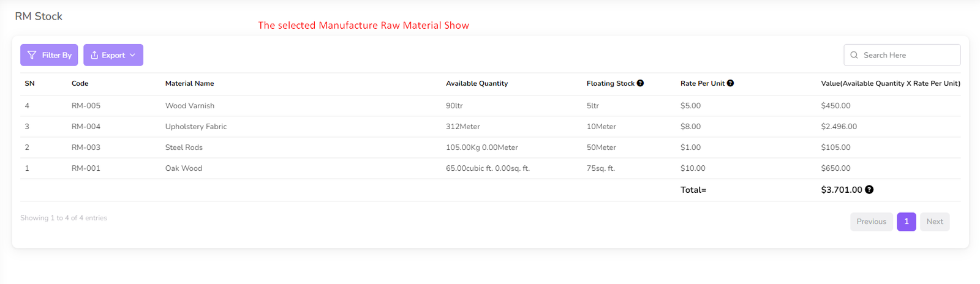Select page 1 in pagination

point(907,222)
